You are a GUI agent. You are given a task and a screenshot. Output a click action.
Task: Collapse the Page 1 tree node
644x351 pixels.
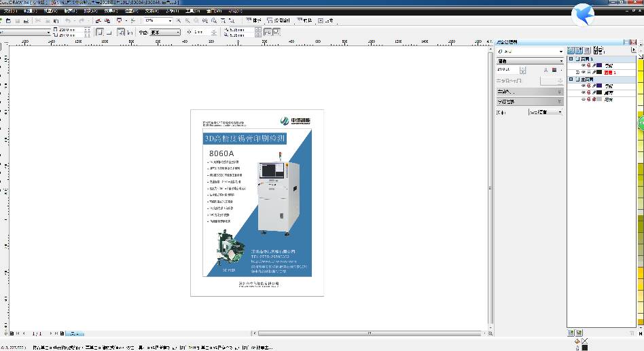[x=571, y=58]
